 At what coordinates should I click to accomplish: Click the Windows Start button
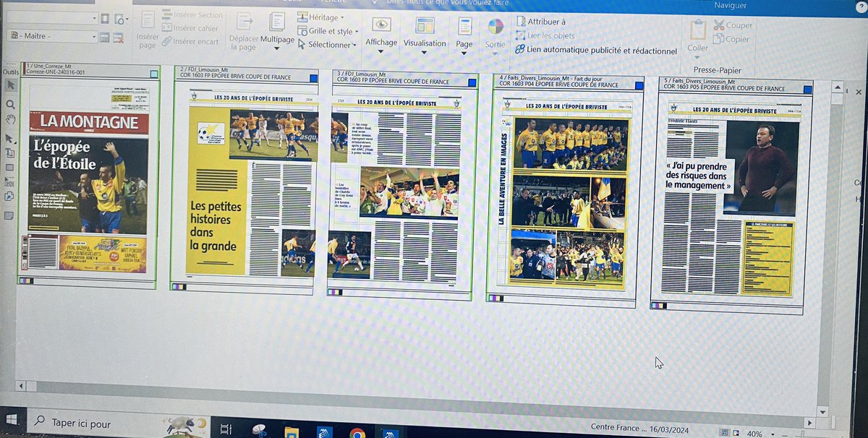click(x=13, y=420)
